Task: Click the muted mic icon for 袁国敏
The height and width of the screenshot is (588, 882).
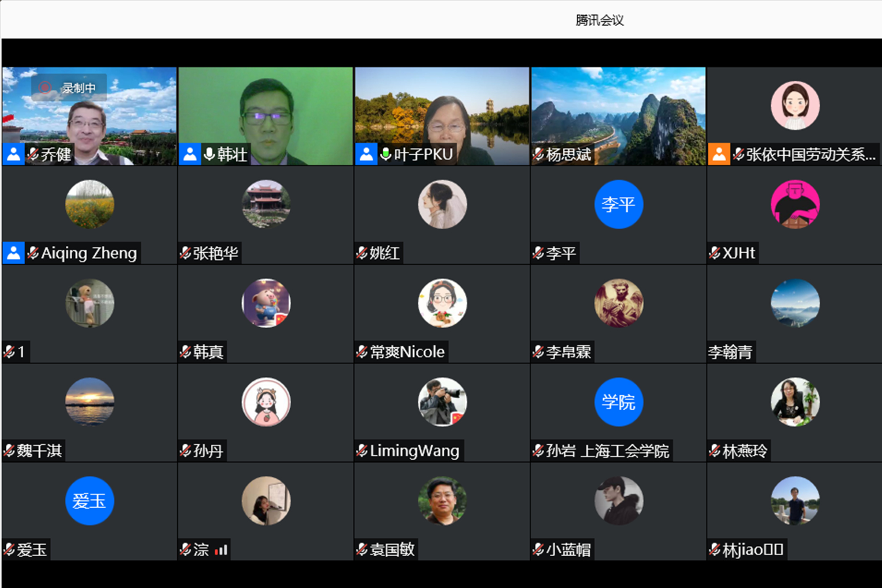Action: pos(362,550)
